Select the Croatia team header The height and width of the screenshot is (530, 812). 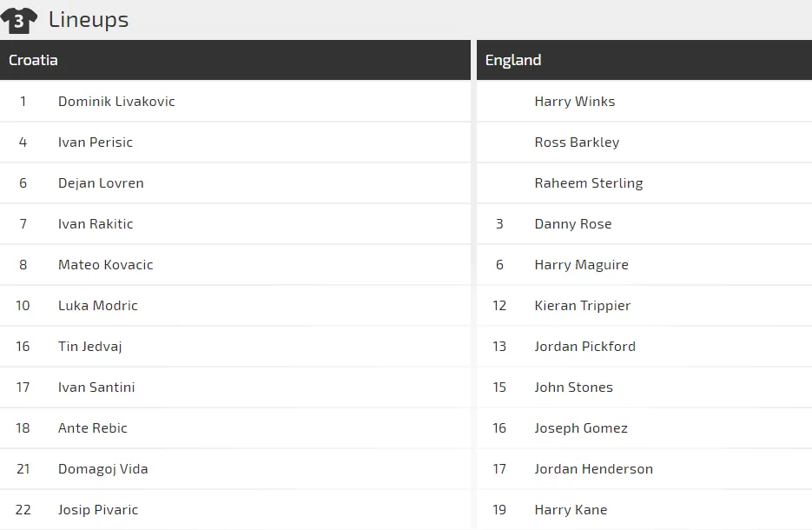pos(33,60)
